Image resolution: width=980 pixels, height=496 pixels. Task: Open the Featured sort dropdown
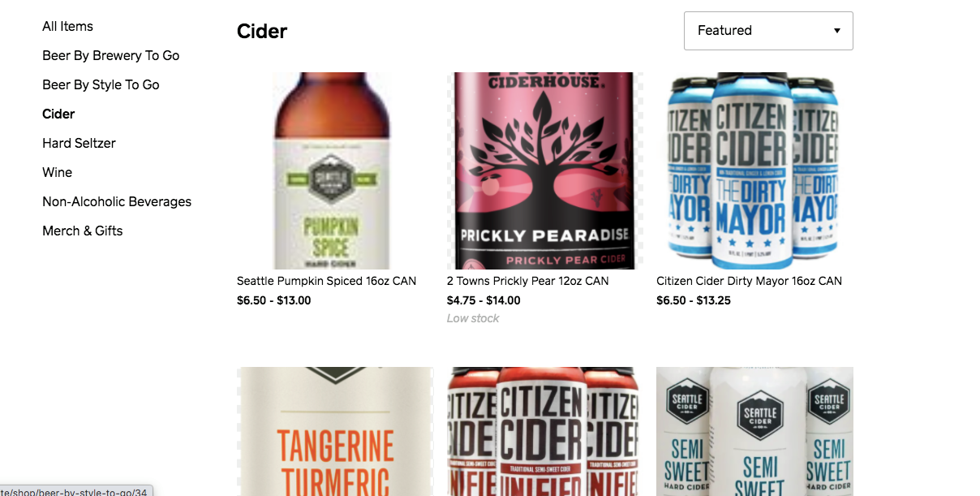pyautogui.click(x=768, y=31)
